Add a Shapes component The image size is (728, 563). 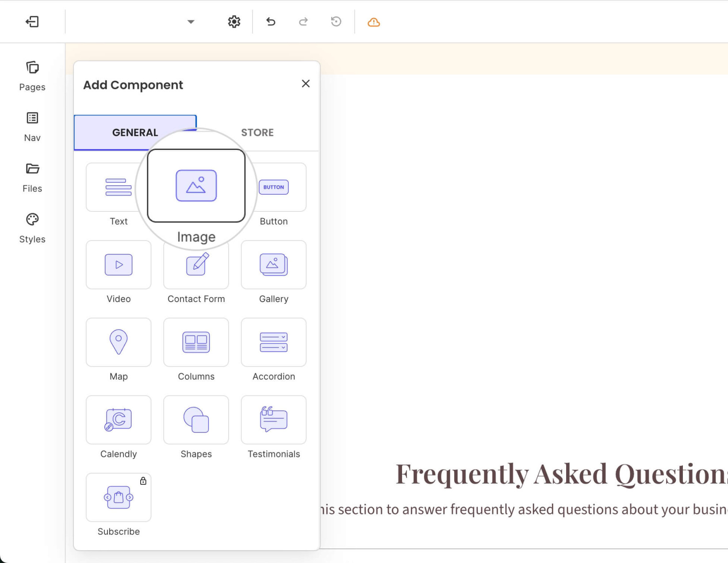pos(196,420)
